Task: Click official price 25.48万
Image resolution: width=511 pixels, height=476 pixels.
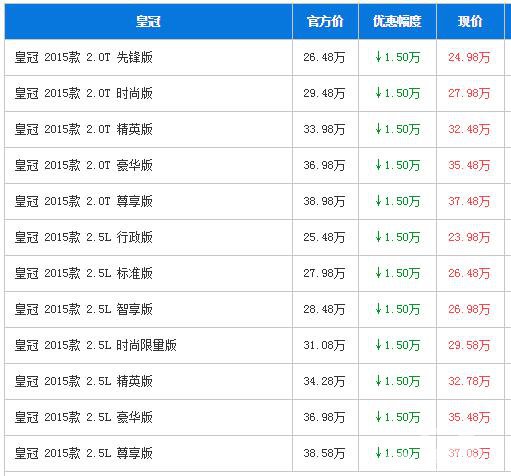Action: point(324,237)
